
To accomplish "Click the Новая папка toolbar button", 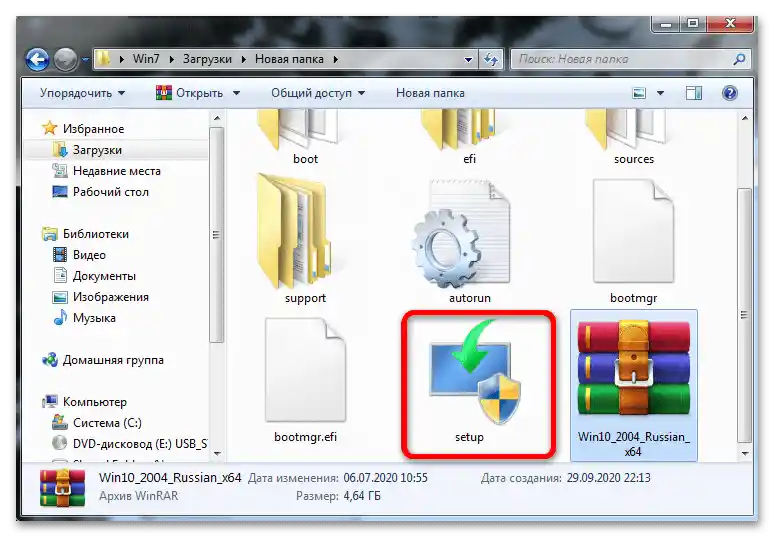I will (x=430, y=93).
